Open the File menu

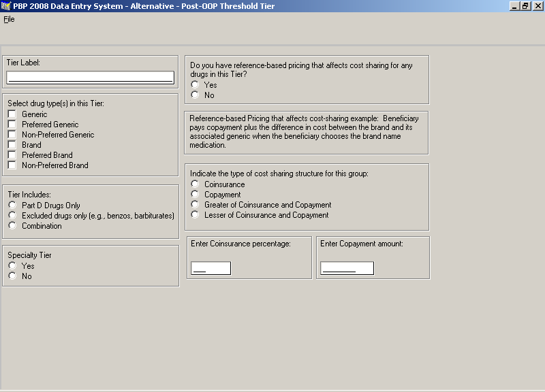(x=9, y=19)
